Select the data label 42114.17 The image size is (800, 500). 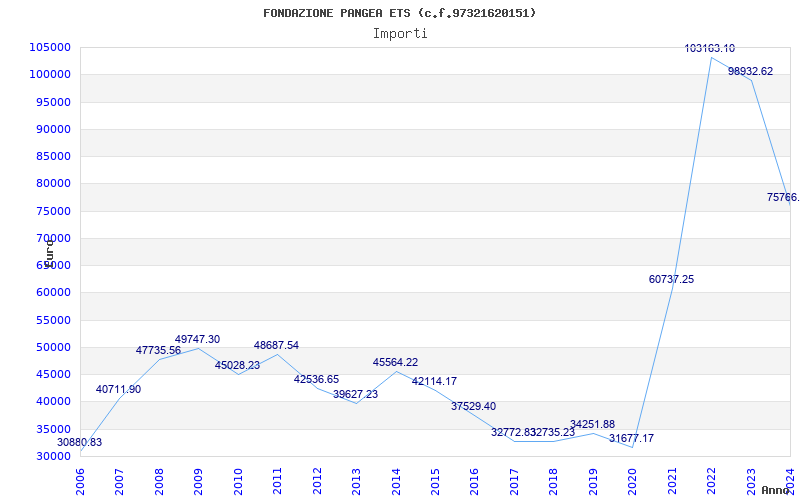click(435, 381)
